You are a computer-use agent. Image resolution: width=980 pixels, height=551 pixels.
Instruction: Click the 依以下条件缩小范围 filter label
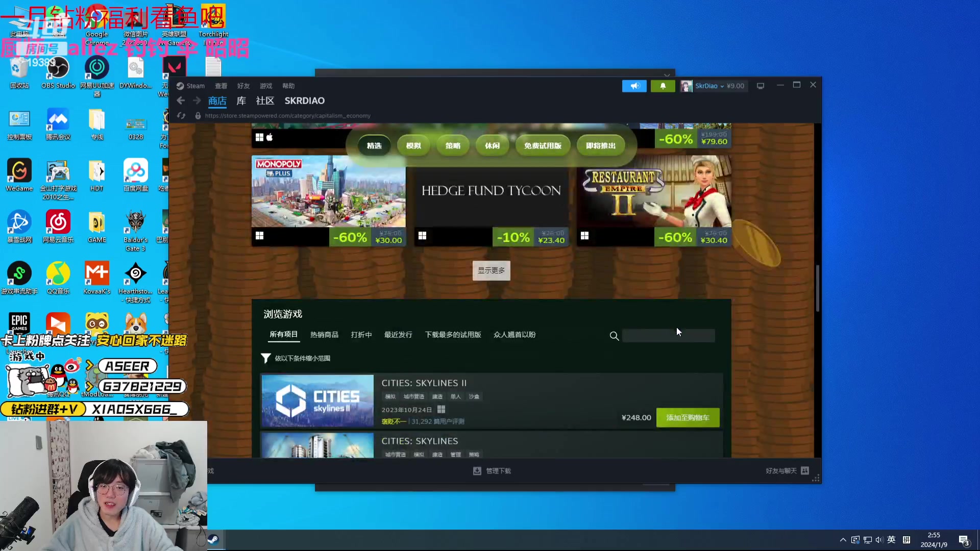302,358
